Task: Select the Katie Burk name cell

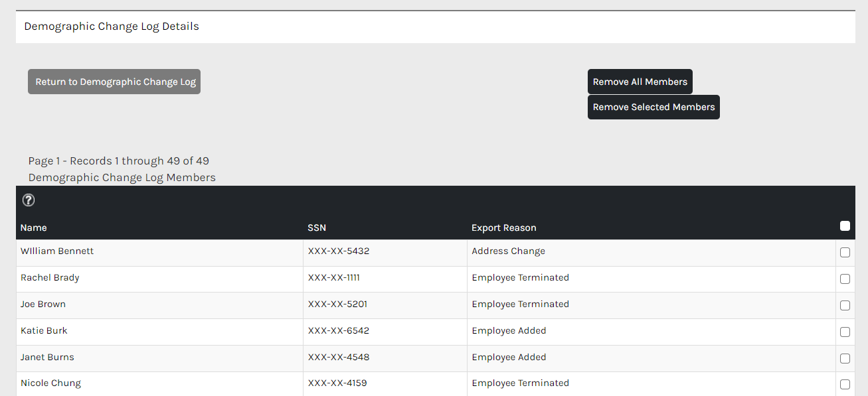Action: (x=44, y=331)
